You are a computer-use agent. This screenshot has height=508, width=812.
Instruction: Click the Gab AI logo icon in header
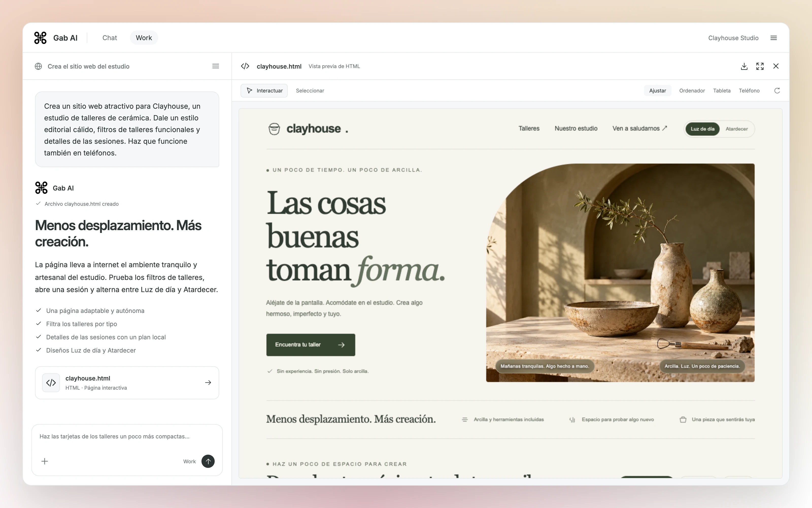point(40,38)
